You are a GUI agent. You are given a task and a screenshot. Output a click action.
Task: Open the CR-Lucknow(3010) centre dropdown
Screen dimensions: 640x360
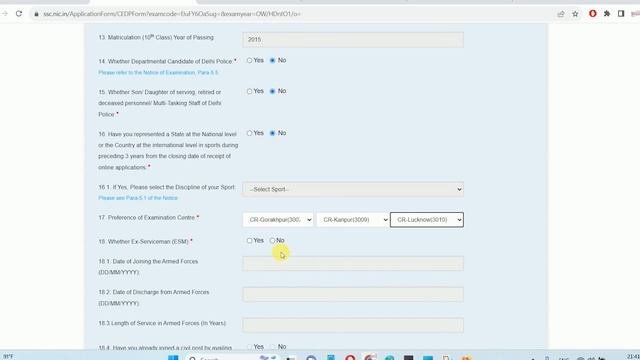(427, 220)
